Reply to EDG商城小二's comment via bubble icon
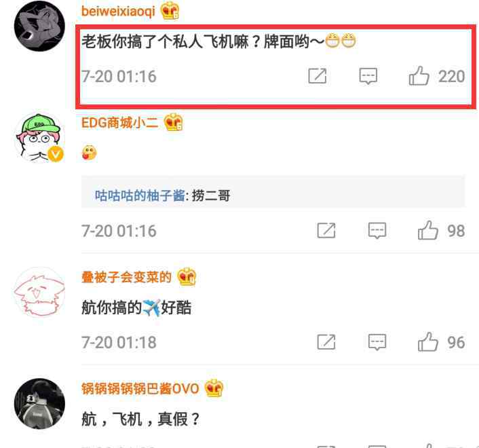This screenshot has width=479, height=448. coord(377,230)
